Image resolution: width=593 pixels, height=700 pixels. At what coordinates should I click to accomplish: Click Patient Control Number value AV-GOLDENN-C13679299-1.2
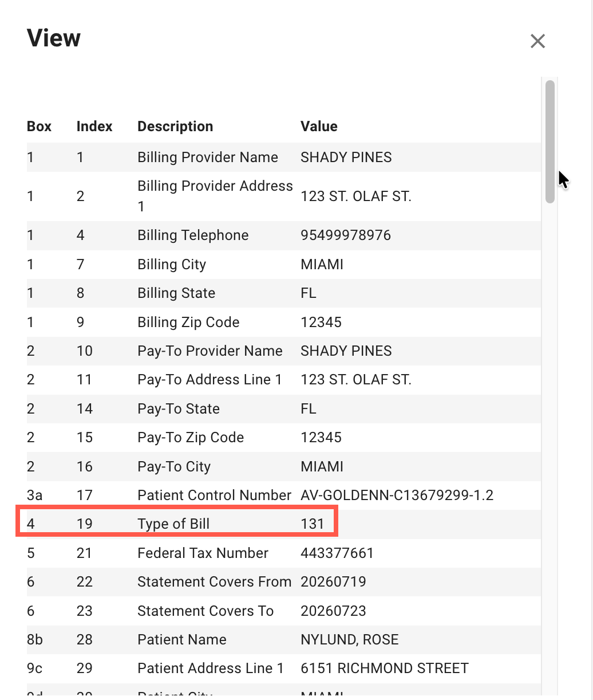[x=397, y=495]
